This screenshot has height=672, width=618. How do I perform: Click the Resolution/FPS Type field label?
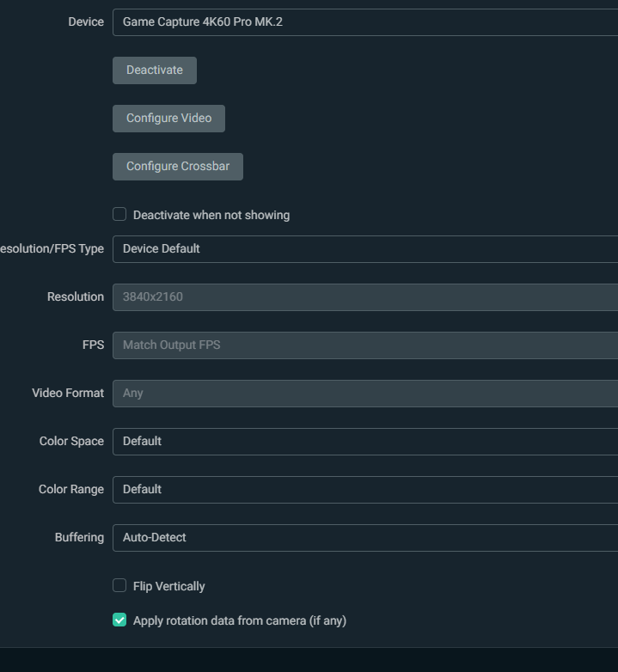pyautogui.click(x=52, y=249)
